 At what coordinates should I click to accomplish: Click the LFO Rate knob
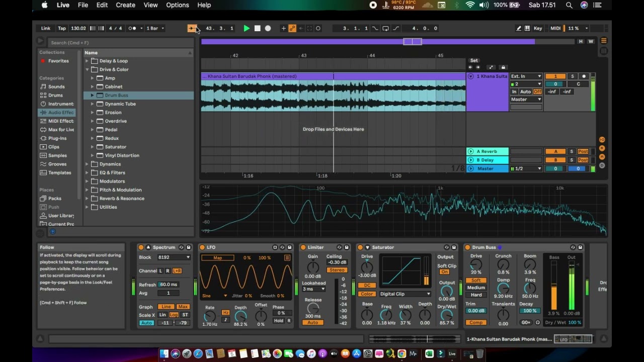(210, 316)
